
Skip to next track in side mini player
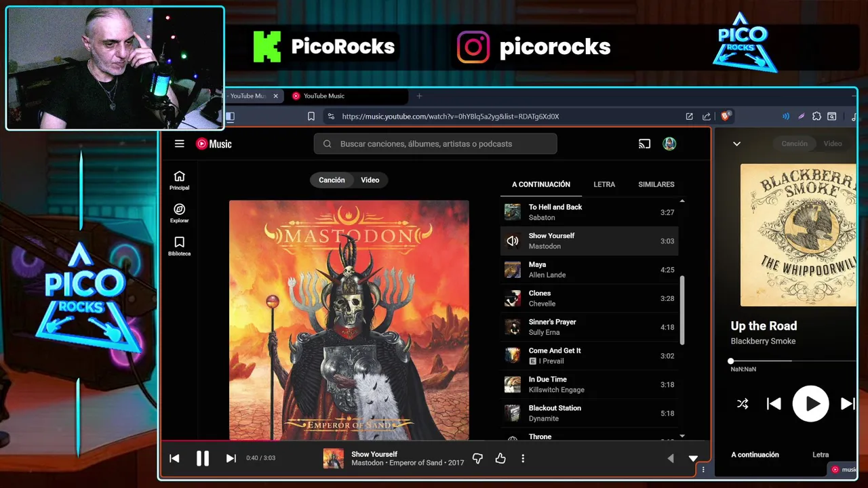[x=848, y=404]
